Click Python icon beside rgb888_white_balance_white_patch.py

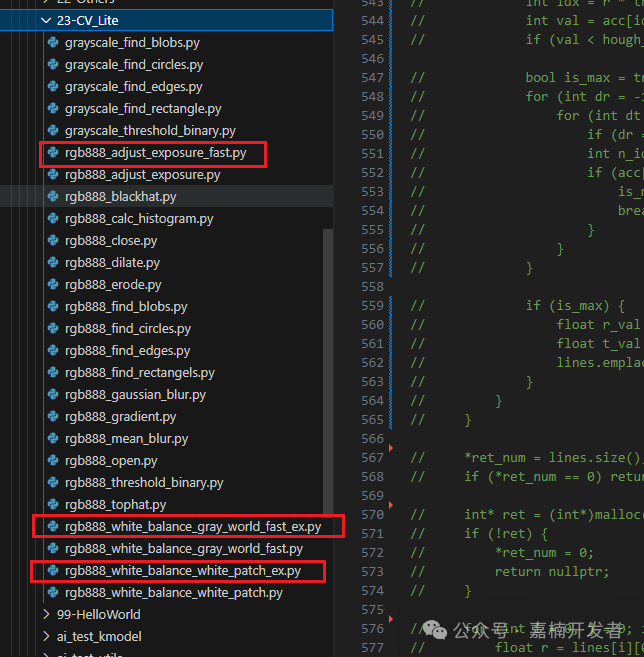click(x=53, y=593)
